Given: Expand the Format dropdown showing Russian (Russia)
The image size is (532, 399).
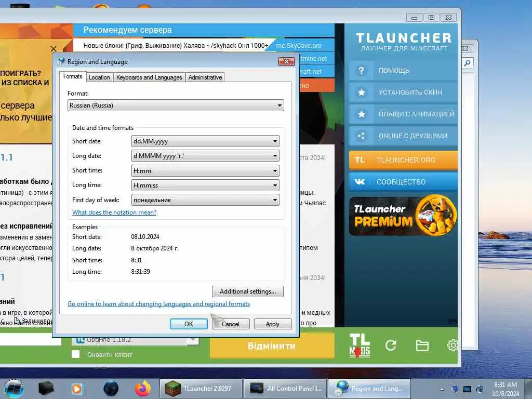Looking at the screenshot, I should coord(176,105).
